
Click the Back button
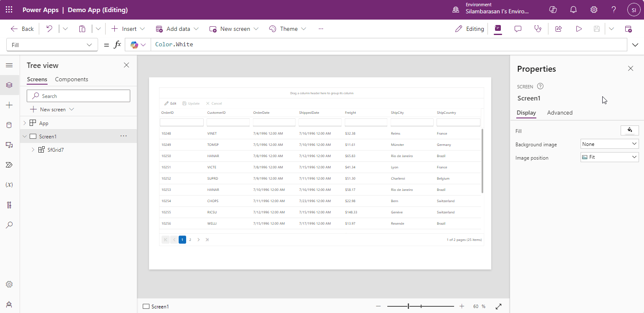click(x=22, y=29)
